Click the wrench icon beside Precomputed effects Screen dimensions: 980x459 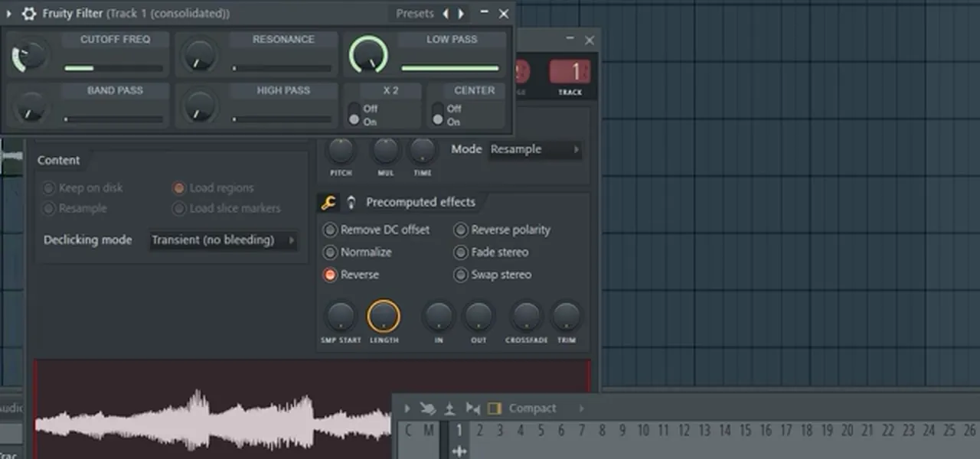point(328,203)
